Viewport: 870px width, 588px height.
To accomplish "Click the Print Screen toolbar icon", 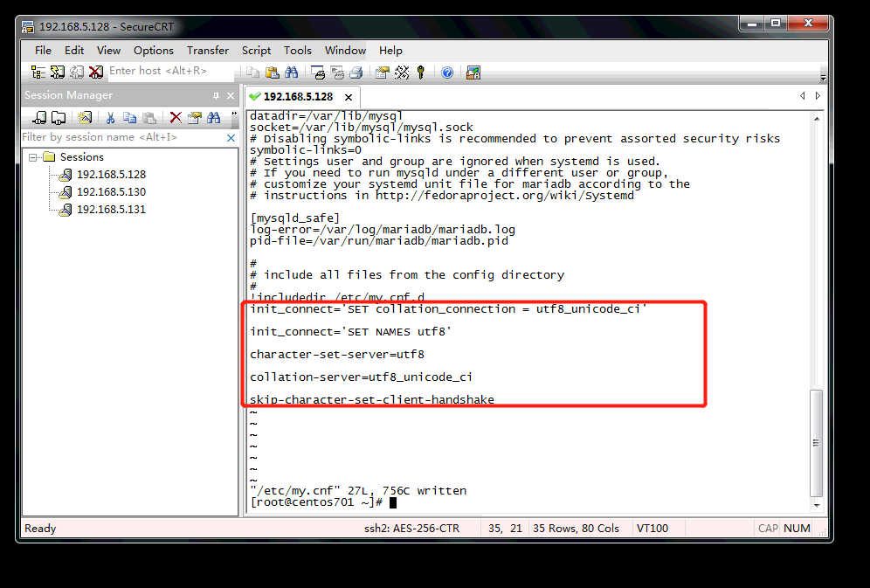I will [x=318, y=73].
